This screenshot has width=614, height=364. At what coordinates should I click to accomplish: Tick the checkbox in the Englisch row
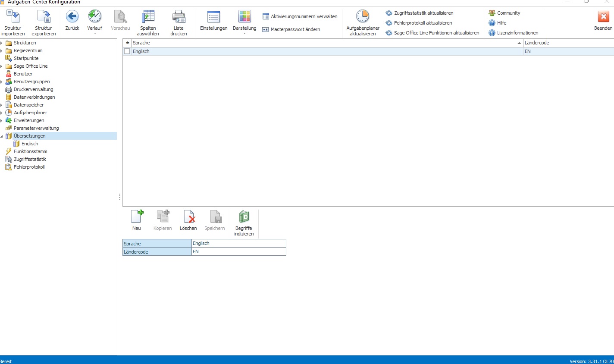tap(127, 51)
